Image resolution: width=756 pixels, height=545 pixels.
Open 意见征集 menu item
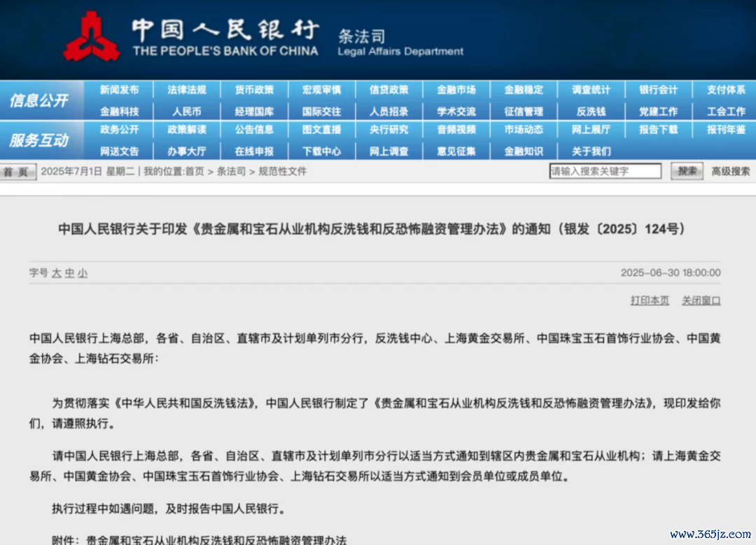456,151
